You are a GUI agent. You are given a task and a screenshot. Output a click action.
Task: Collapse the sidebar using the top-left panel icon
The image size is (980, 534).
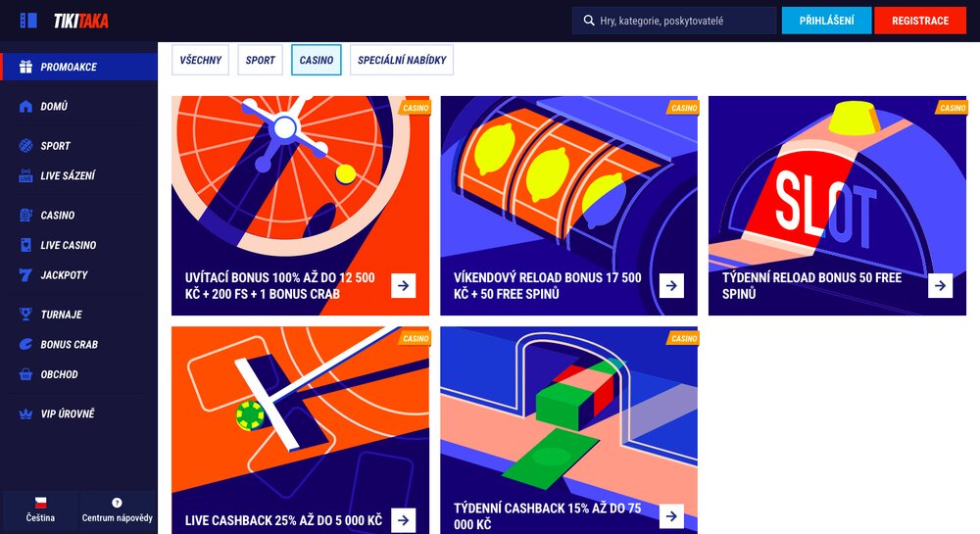28,21
